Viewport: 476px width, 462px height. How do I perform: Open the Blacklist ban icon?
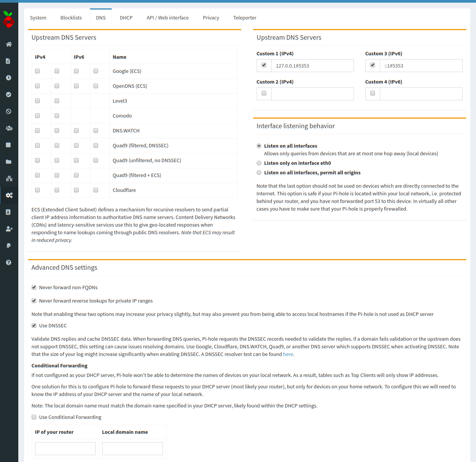[9, 111]
